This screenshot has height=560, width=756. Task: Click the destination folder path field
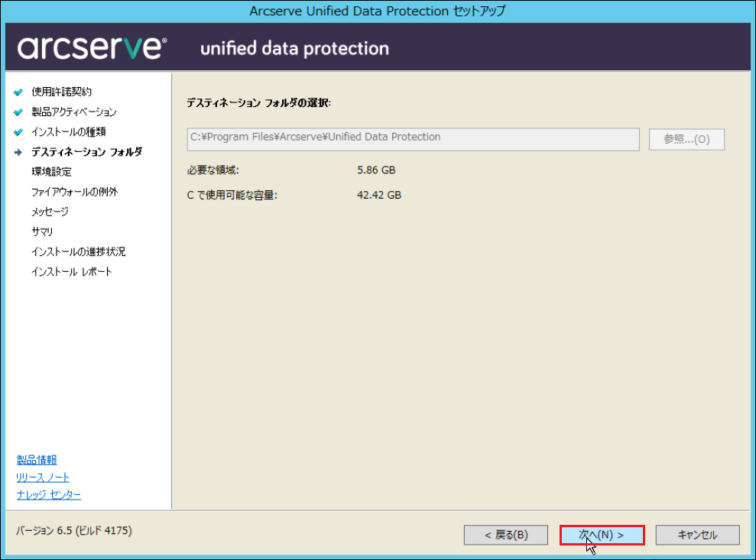(414, 139)
